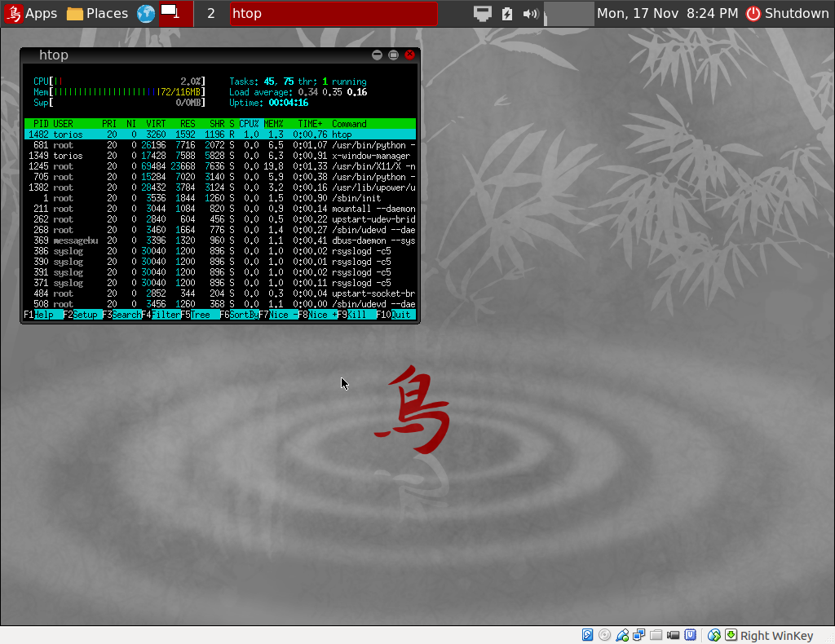Viewport: 835px width, 644px height.
Task: Open the volume speaker icon
Action: [x=530, y=13]
